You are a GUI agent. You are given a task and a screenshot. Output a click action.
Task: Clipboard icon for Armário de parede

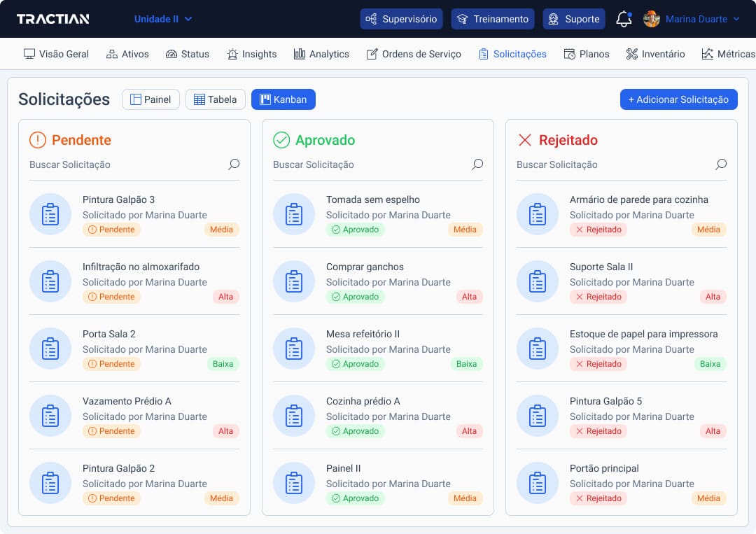(538, 214)
